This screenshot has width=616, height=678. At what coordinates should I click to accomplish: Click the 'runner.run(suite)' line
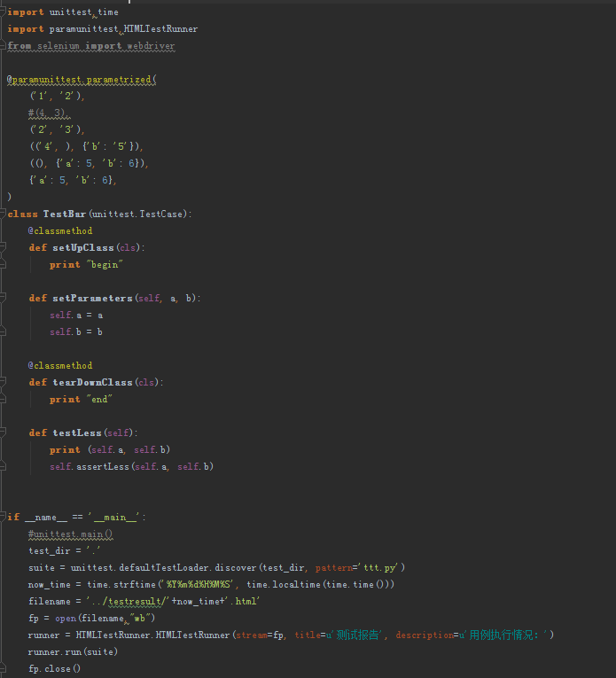point(73,652)
